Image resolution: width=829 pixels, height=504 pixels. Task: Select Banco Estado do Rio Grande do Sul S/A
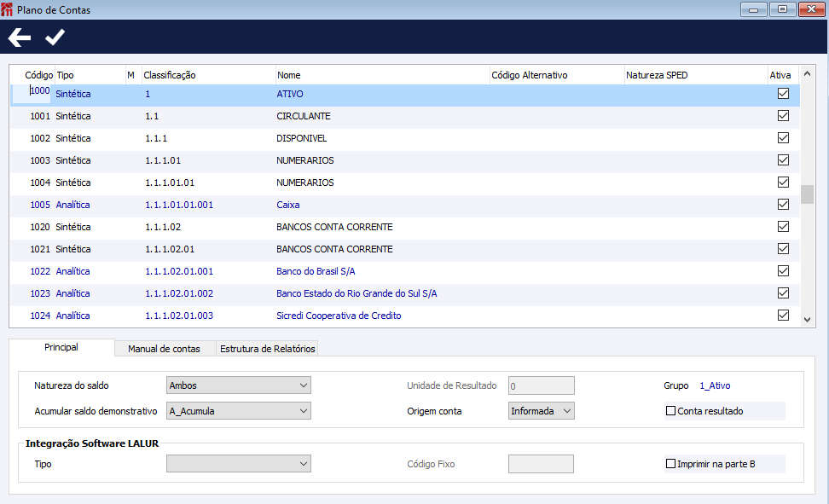tap(357, 293)
